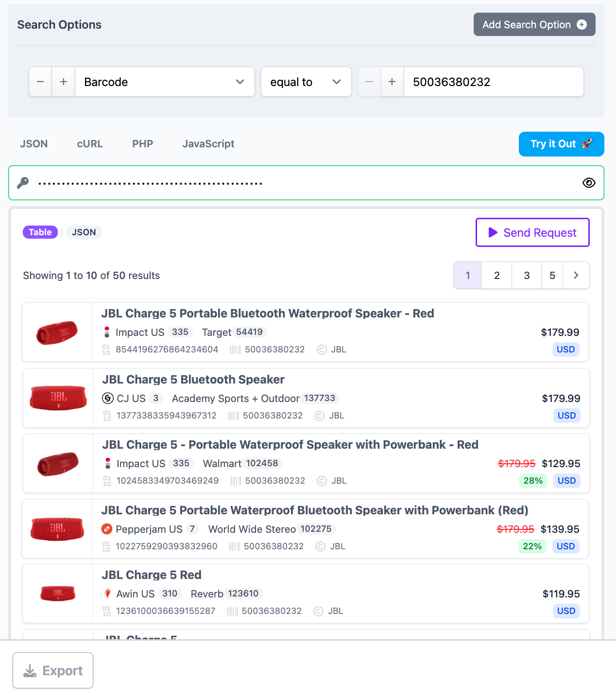Click barcode icon in Walmart listing row
Image resolution: width=616 pixels, height=700 pixels.
click(236, 481)
